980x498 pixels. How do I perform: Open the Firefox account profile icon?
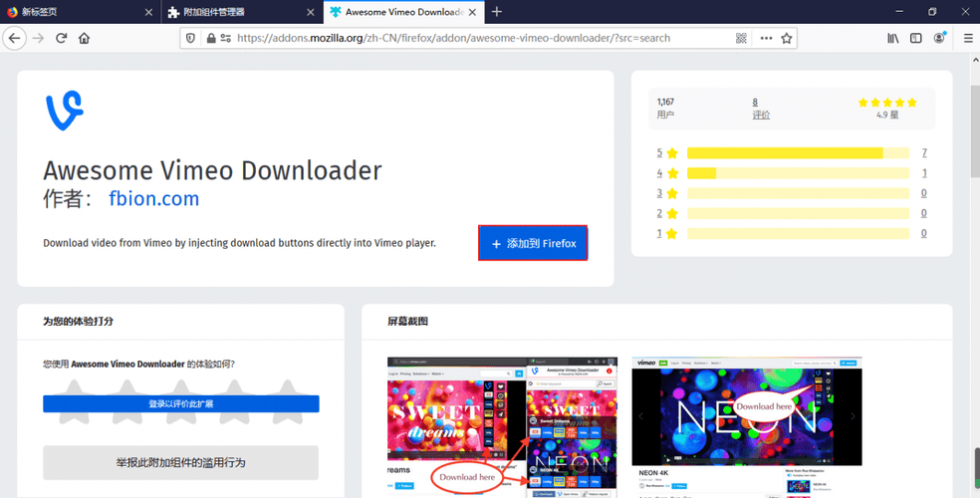pyautogui.click(x=940, y=38)
